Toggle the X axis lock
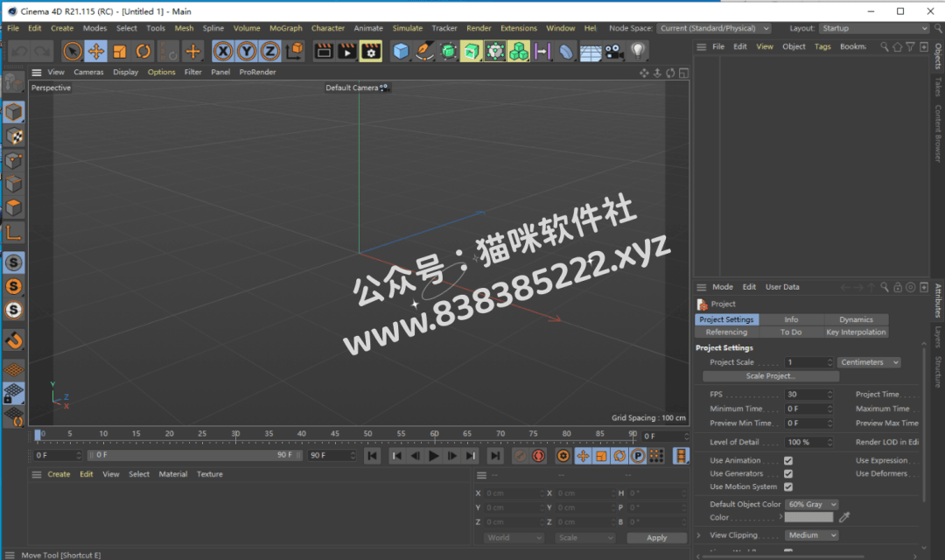Screen dimensions: 945x560 (x=223, y=52)
